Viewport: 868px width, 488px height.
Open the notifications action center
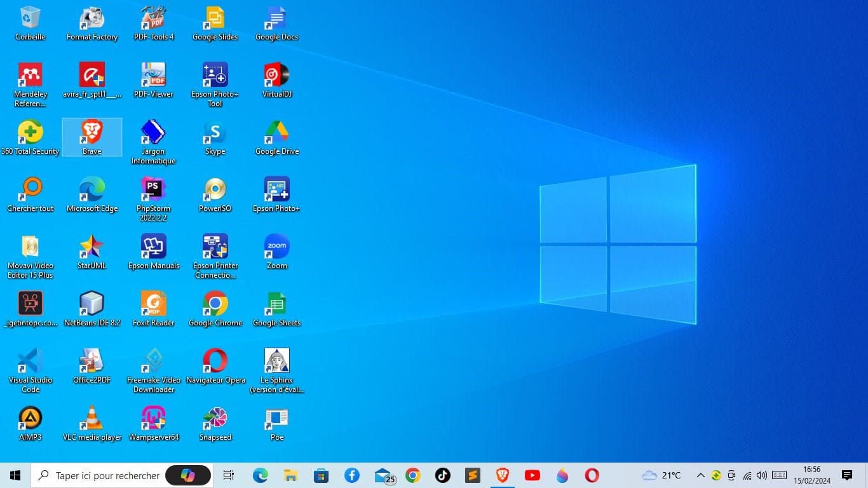tap(847, 475)
